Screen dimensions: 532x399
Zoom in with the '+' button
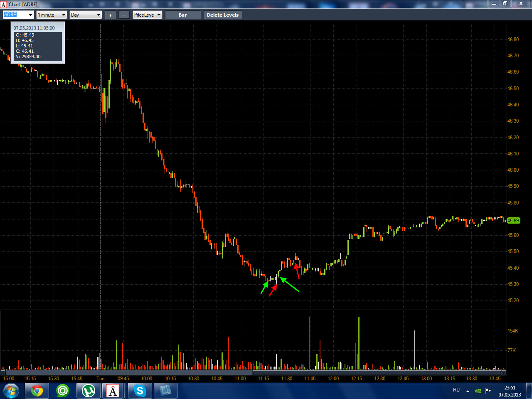(x=110, y=15)
